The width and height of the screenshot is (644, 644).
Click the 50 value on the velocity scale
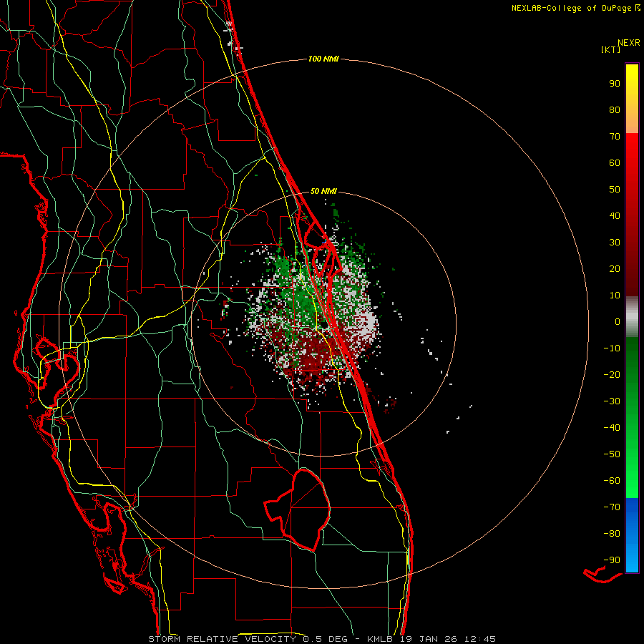point(615,190)
